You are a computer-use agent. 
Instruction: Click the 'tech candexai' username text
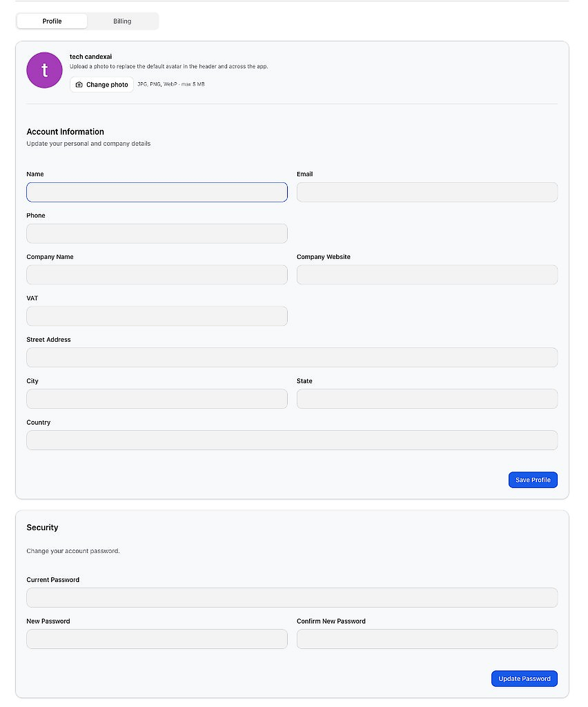coord(91,57)
